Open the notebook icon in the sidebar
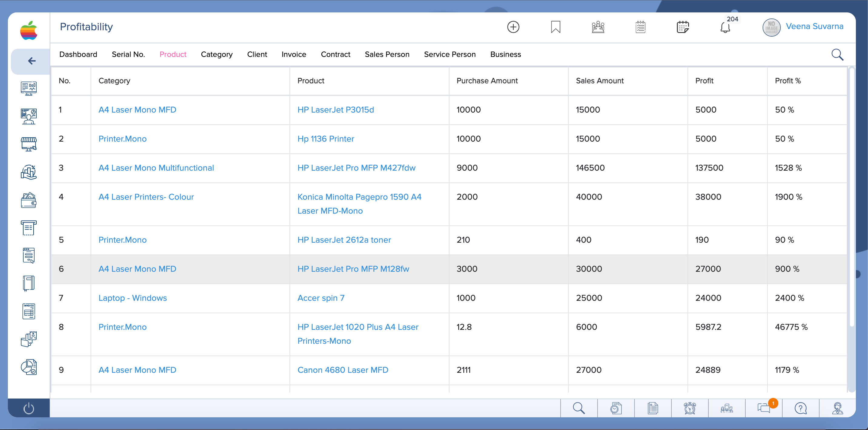This screenshot has width=868, height=430. click(29, 283)
